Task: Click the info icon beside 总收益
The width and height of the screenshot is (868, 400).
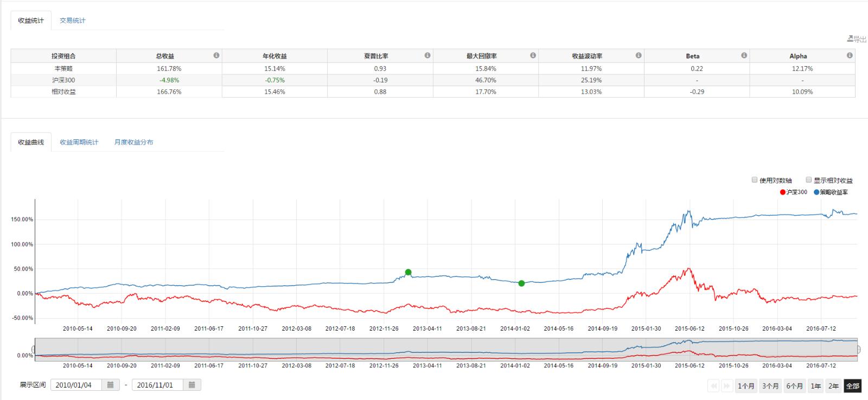Action: coord(216,55)
